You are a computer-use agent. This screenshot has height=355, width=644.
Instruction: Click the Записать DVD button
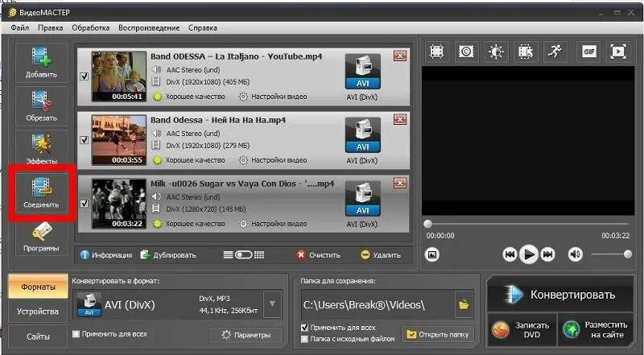pyautogui.click(x=522, y=329)
